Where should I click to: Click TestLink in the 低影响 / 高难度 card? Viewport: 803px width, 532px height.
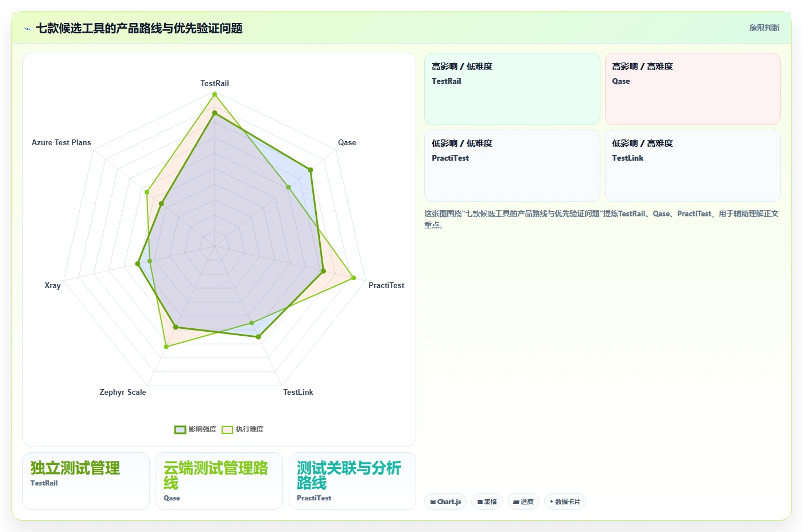pyautogui.click(x=627, y=158)
